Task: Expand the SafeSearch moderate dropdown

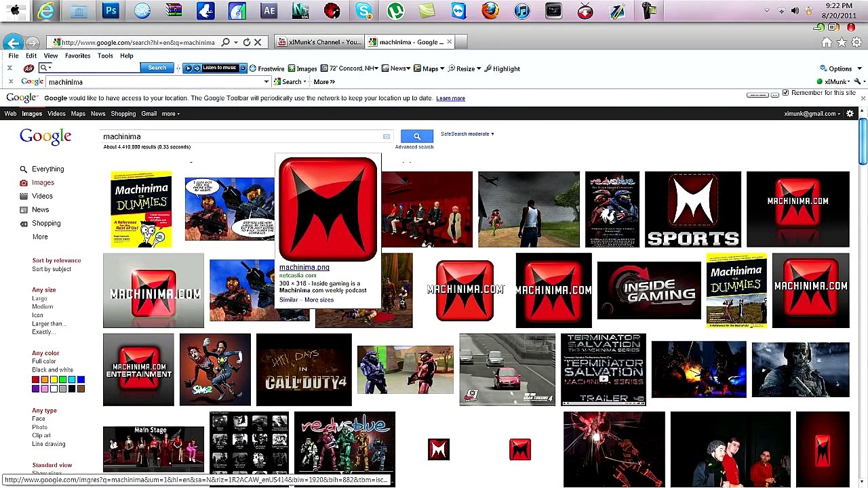Action: point(467,134)
